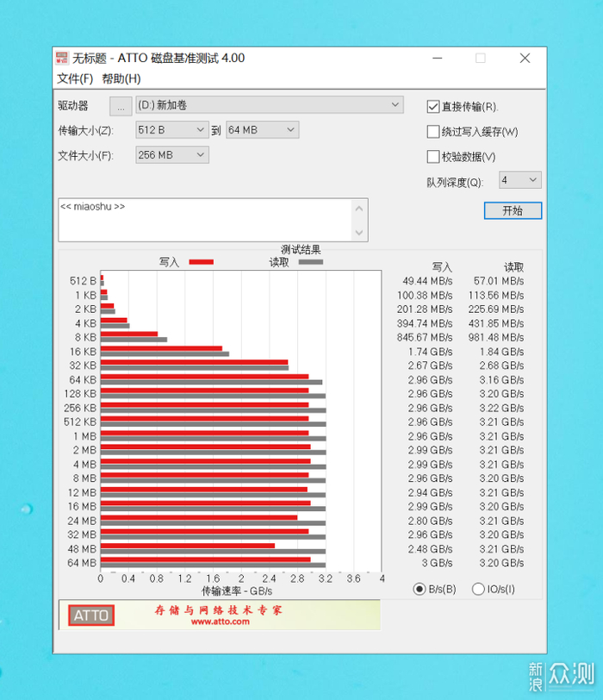Select the B/s radio button
This screenshot has width=603, height=700.
pos(420,589)
